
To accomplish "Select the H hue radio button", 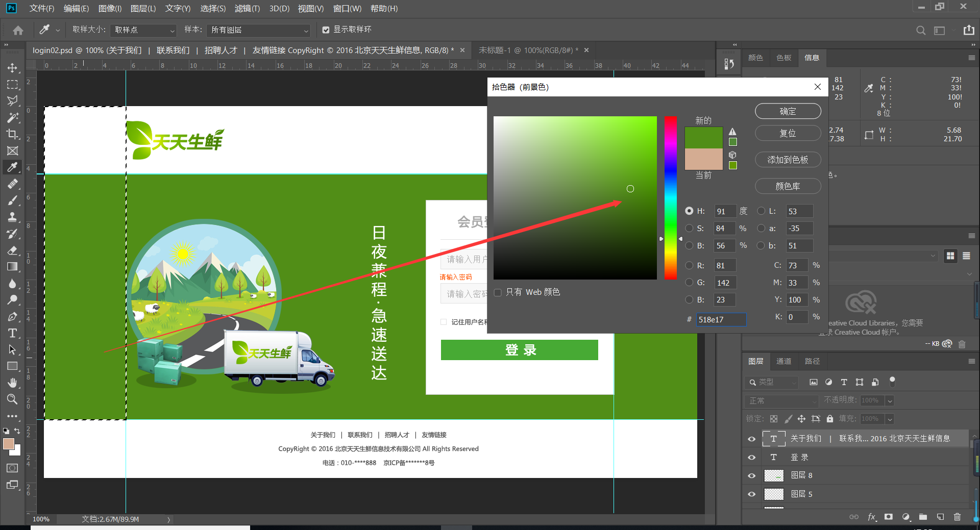I will click(689, 211).
